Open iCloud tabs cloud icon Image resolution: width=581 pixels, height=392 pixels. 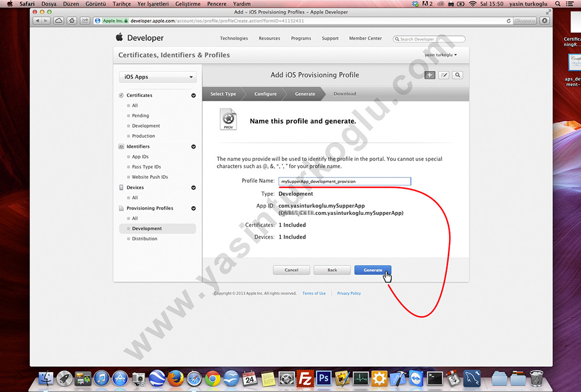coord(59,21)
